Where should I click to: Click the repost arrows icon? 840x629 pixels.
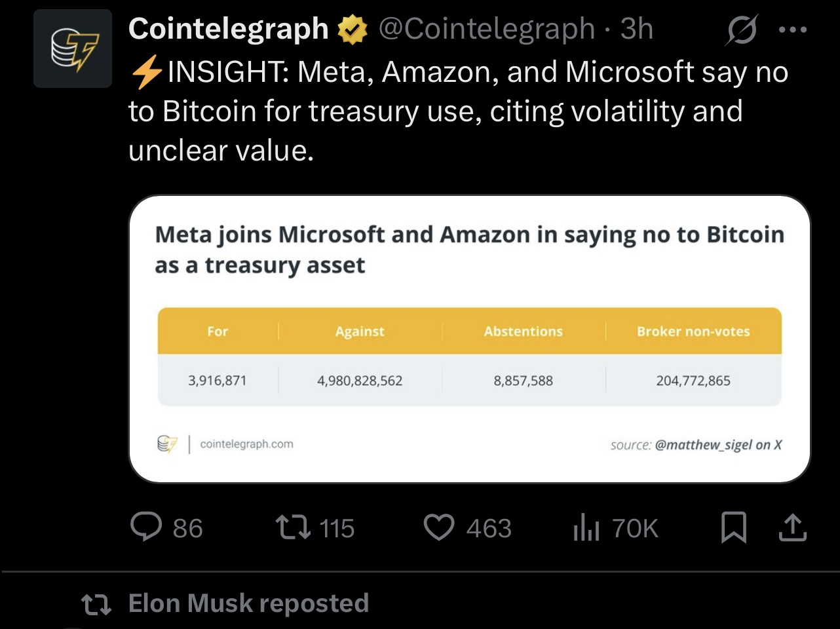[293, 527]
